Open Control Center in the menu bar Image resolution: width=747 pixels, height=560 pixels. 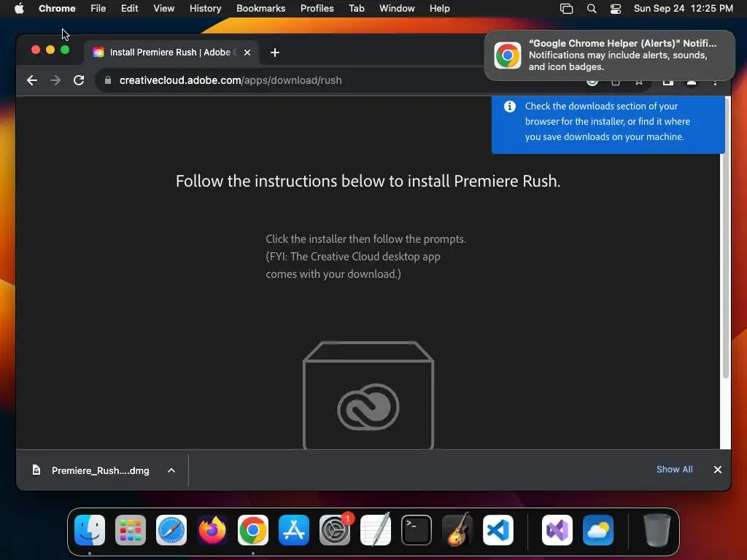click(616, 9)
